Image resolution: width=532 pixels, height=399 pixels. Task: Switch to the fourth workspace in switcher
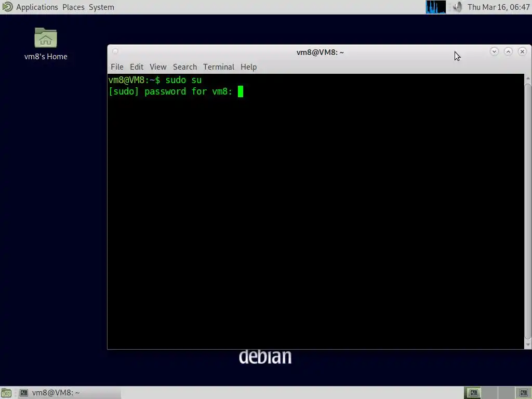[523, 393]
